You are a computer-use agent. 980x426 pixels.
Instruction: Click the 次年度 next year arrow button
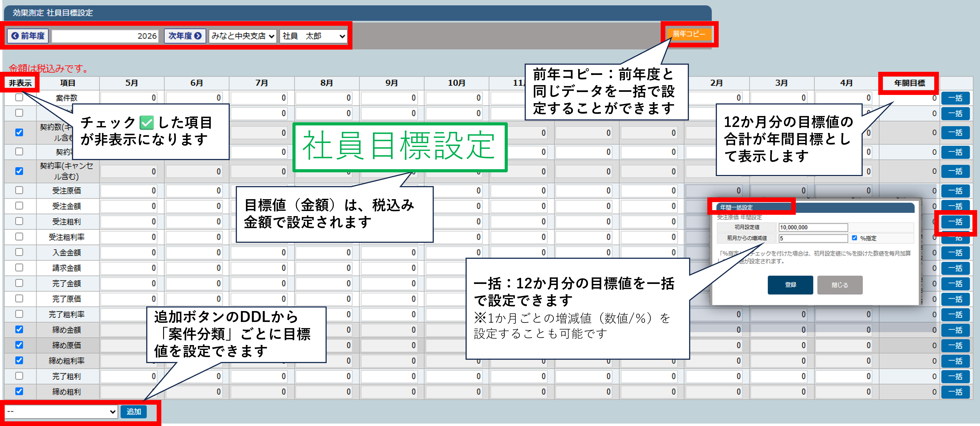point(185,36)
